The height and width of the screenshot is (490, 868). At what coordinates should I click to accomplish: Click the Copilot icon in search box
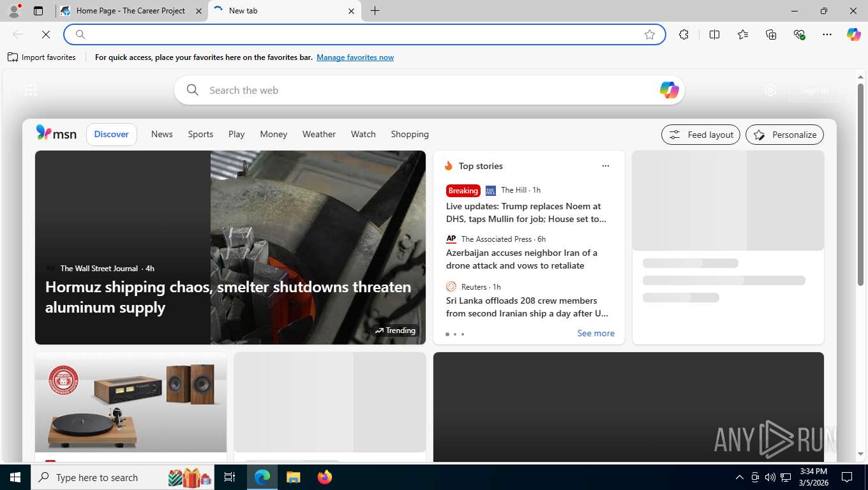669,90
